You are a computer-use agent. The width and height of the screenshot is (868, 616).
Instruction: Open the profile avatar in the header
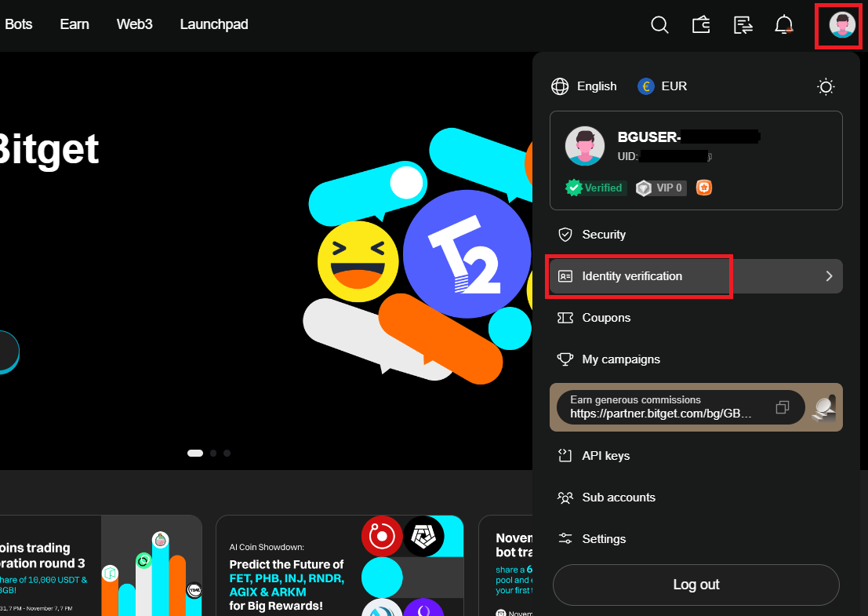coord(842,25)
